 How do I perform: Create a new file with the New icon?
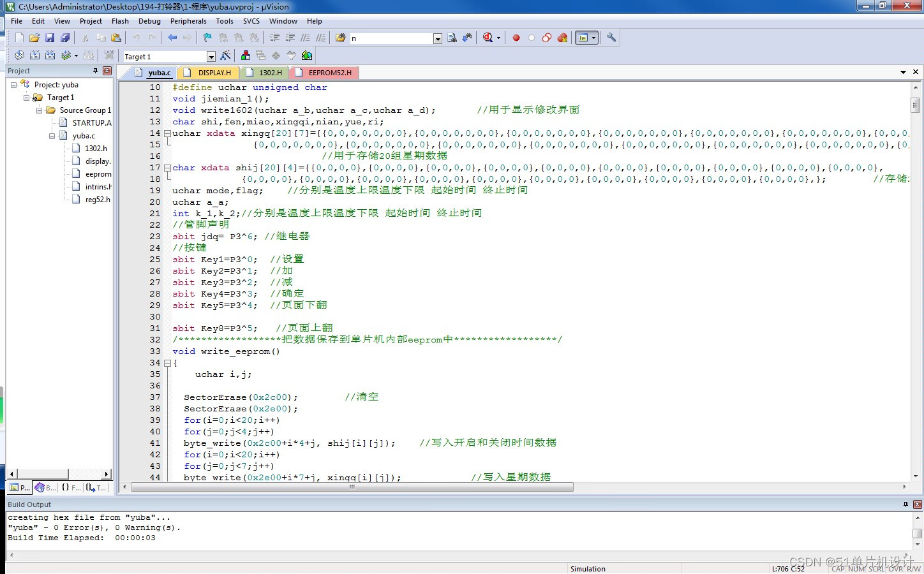point(19,38)
